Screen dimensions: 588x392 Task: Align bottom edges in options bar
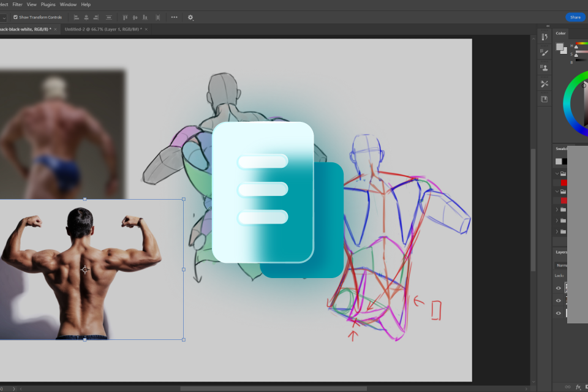pyautogui.click(x=145, y=17)
